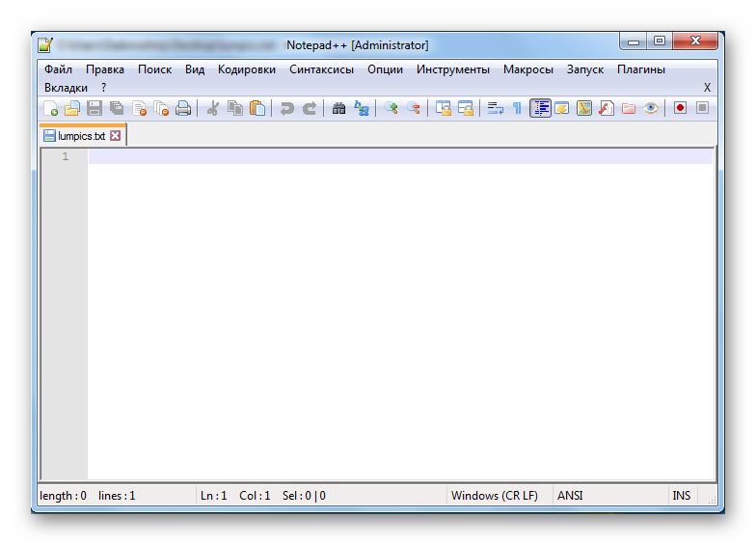Open the Файл menu
Image resolution: width=756 pixels, height=545 pixels.
pyautogui.click(x=58, y=69)
